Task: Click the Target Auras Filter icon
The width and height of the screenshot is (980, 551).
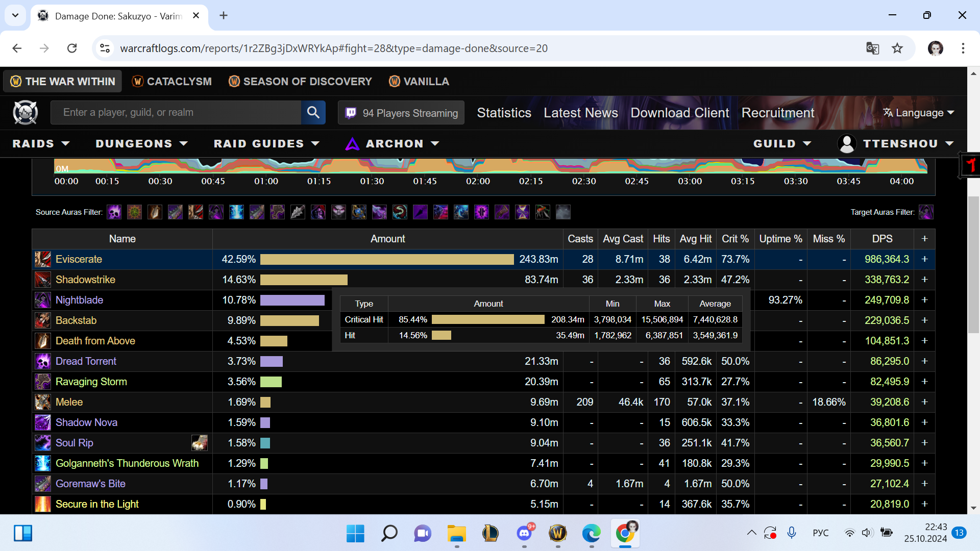Action: 925,212
